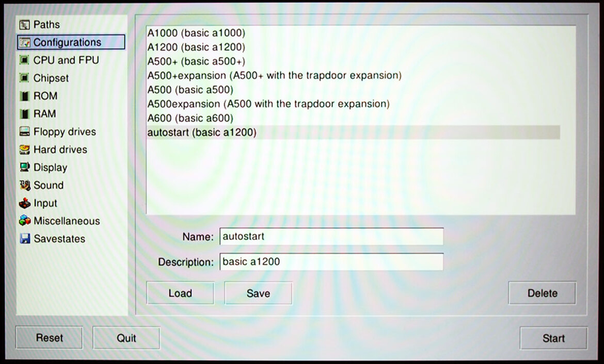Viewport: 604px width, 364px height.
Task: Open the Display monitor icon
Action: 25,168
